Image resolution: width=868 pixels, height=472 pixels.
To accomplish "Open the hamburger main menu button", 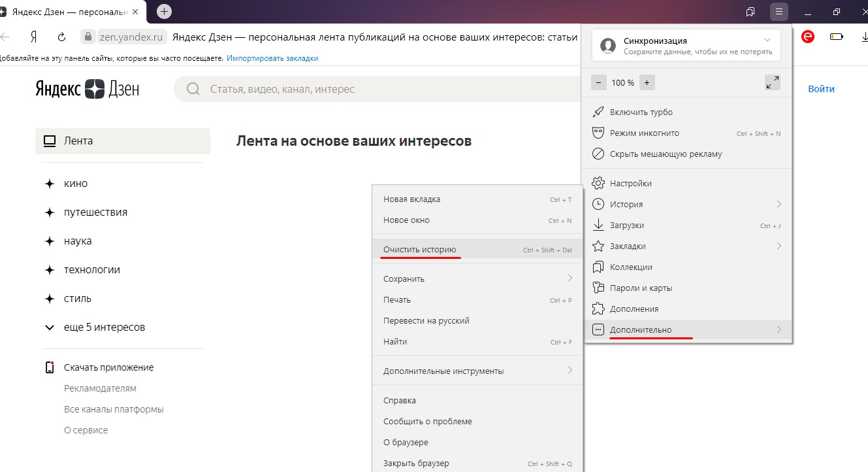I will (779, 12).
